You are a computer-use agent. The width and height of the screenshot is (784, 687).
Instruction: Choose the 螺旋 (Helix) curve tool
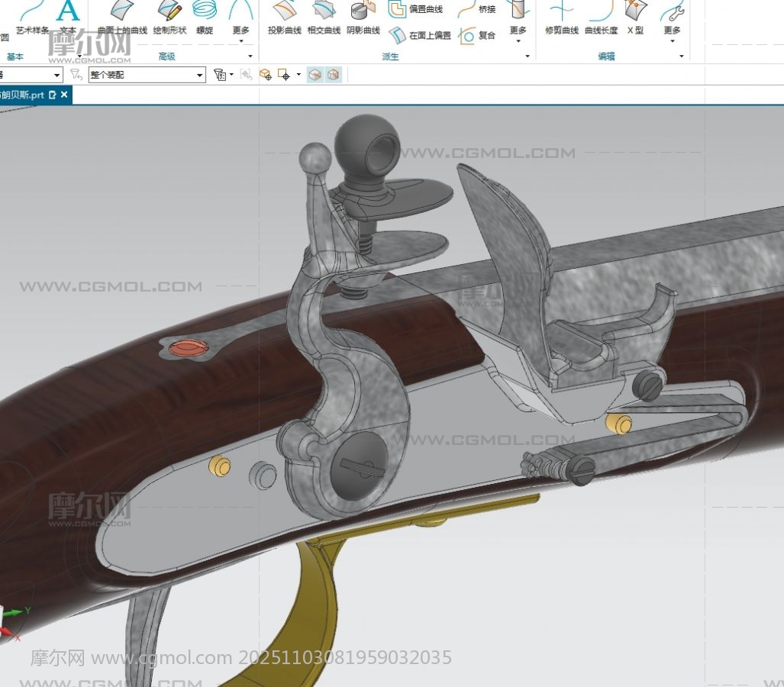pos(204,19)
